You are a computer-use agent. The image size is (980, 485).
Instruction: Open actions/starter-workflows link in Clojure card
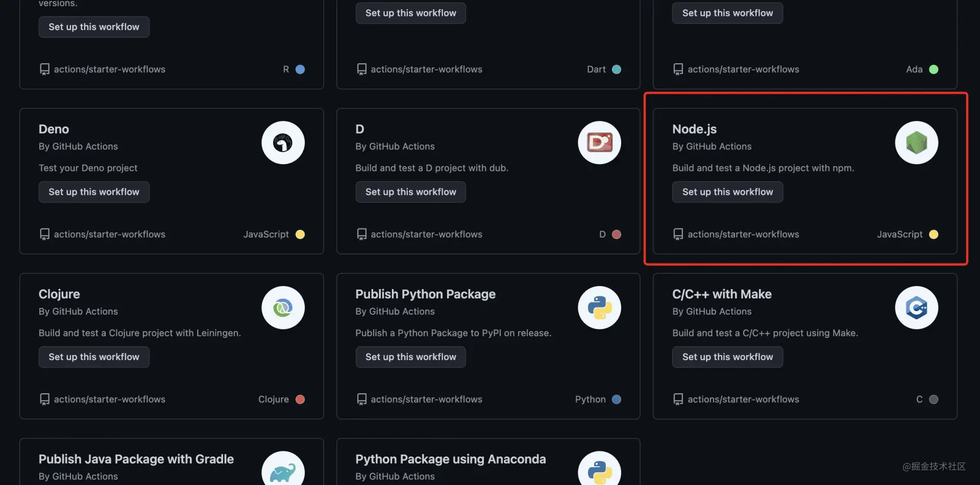pos(110,399)
